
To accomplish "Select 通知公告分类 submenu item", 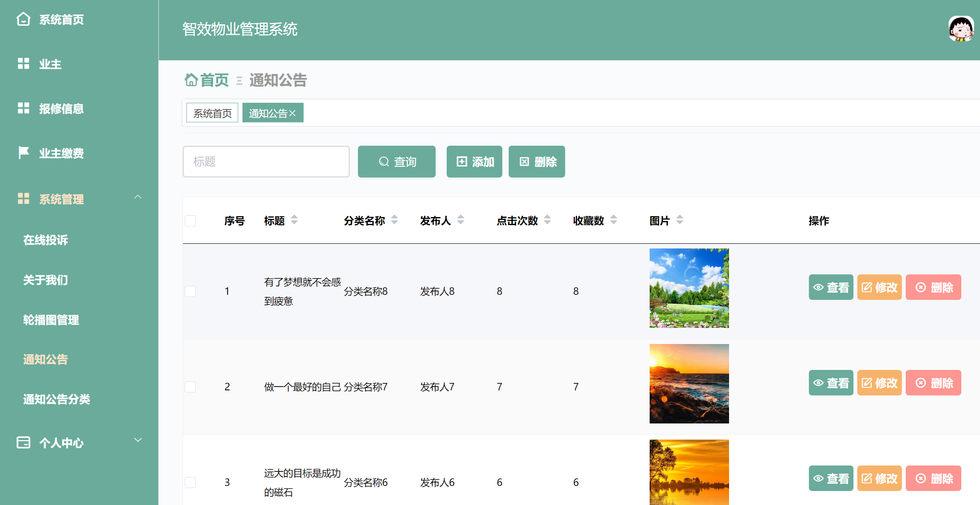I will [57, 399].
